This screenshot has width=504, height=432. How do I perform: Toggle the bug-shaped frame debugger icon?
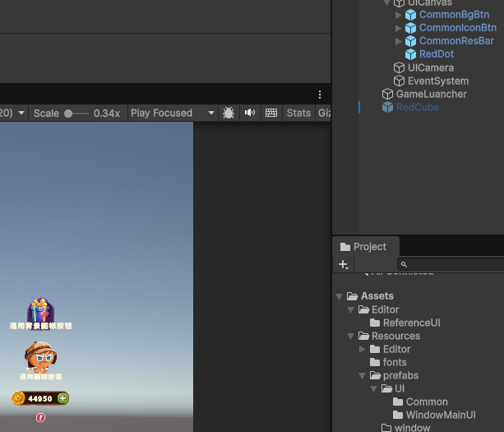229,113
